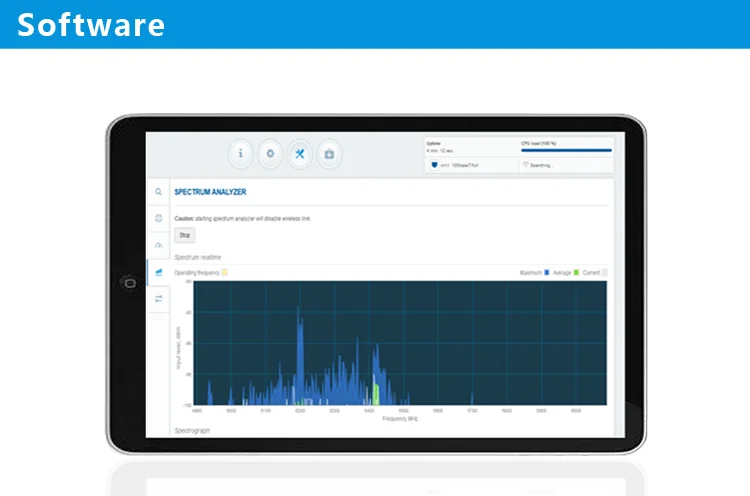The height and width of the screenshot is (496, 750).
Task: Open the device information icon
Action: tap(240, 154)
